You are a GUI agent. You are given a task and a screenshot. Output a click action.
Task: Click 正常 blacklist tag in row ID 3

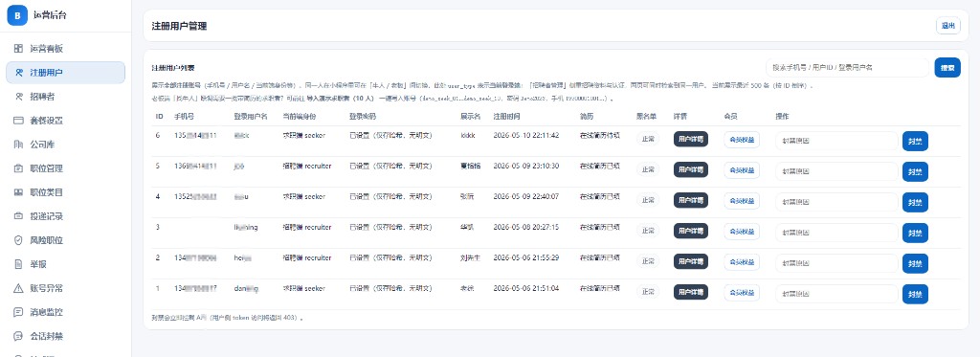tap(648, 231)
